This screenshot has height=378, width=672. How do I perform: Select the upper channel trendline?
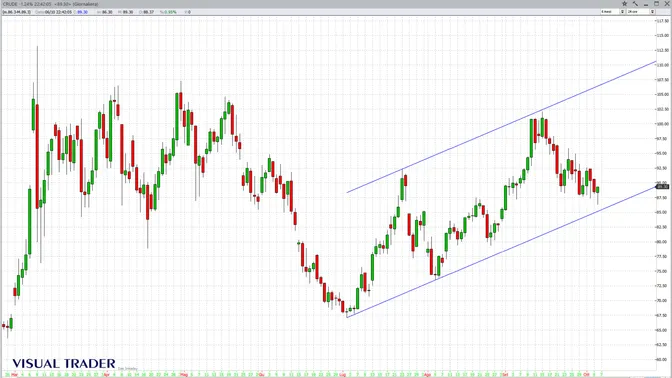pos(501,127)
